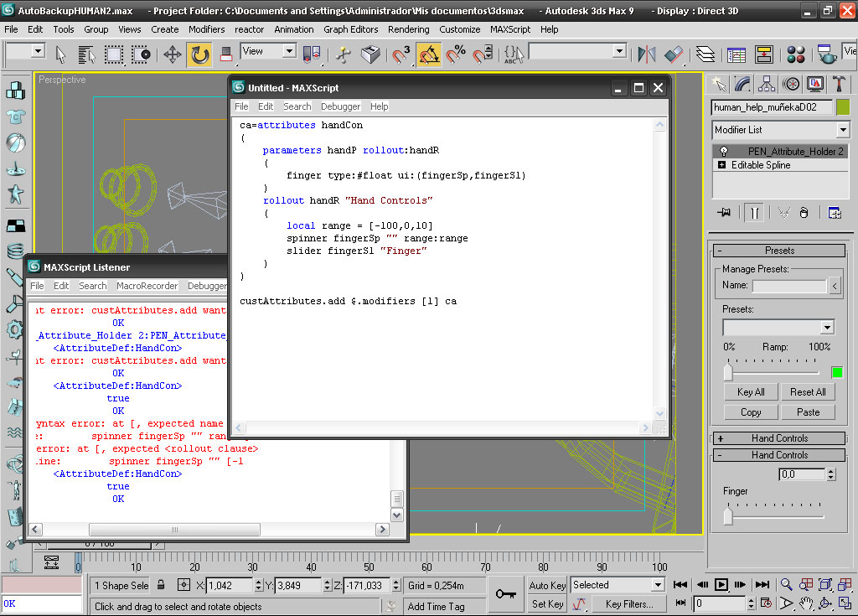Open Configure Modifier Sets icon
This screenshot has width=858, height=616.
[x=835, y=212]
